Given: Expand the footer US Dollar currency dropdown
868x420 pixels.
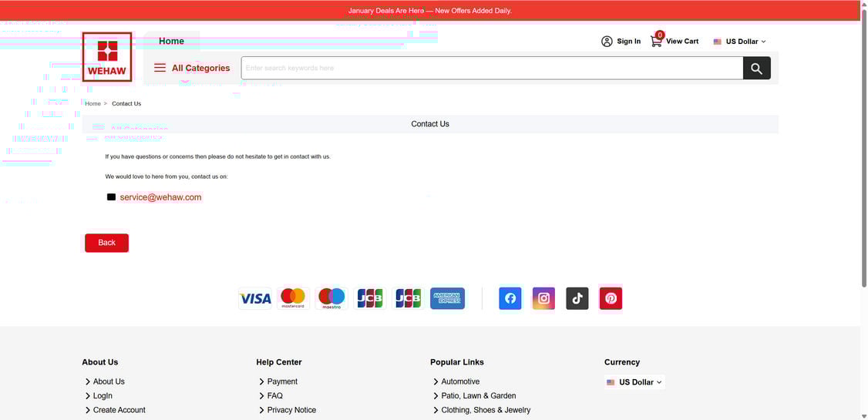Looking at the screenshot, I should pyautogui.click(x=635, y=382).
